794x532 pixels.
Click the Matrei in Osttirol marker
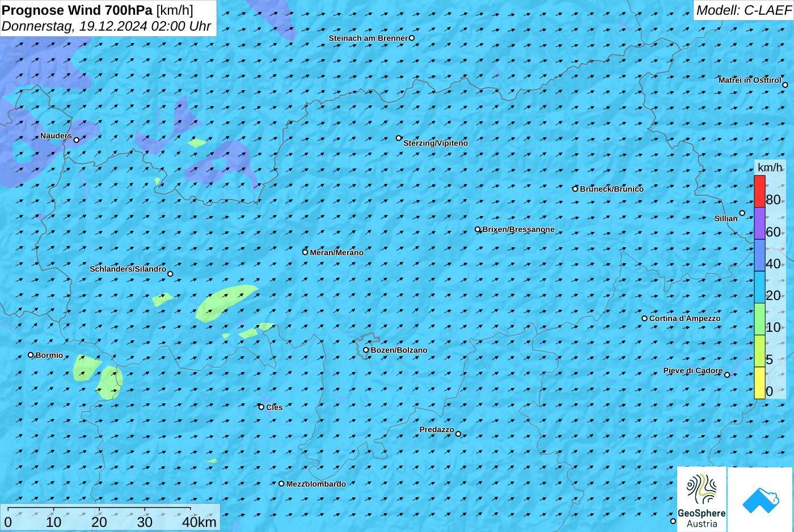click(x=785, y=85)
